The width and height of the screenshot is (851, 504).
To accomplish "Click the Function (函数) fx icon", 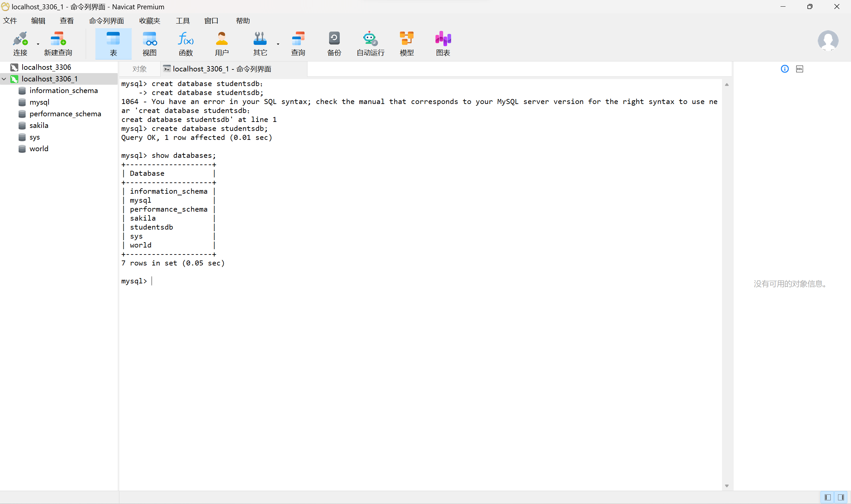I will 185,44.
